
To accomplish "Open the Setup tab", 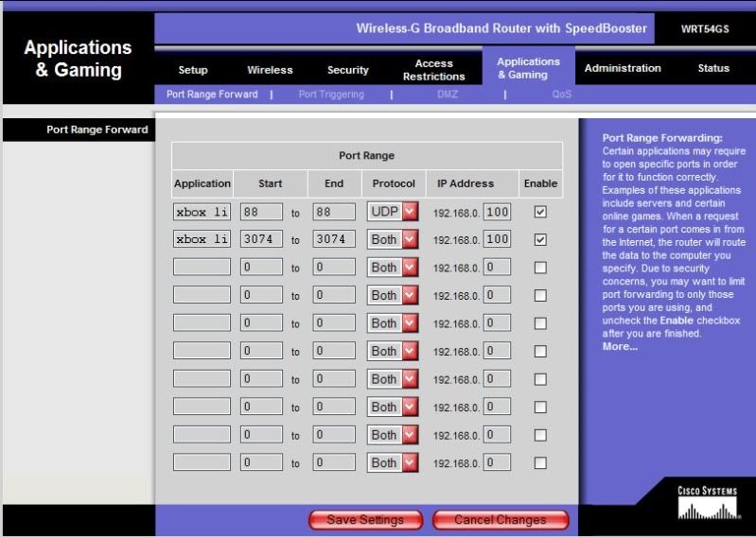I will 193,70.
